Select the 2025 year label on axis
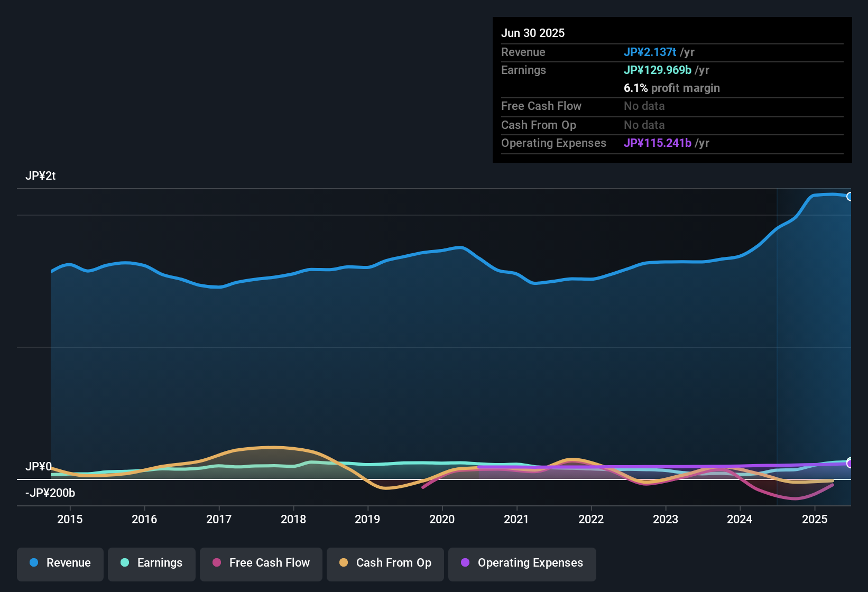The height and width of the screenshot is (592, 868). pyautogui.click(x=815, y=520)
